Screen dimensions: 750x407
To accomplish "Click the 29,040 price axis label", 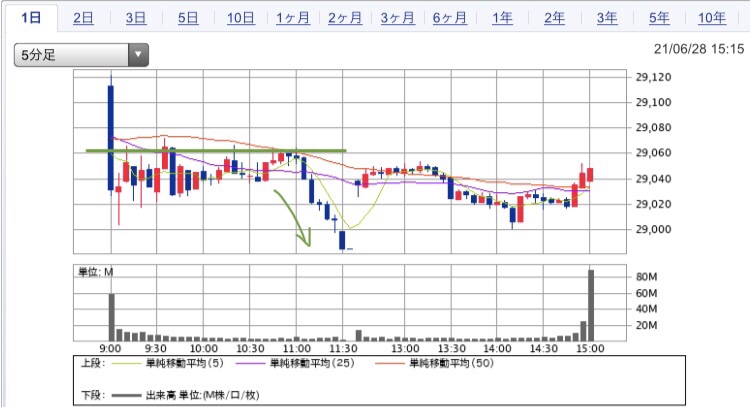I will pyautogui.click(x=653, y=179).
